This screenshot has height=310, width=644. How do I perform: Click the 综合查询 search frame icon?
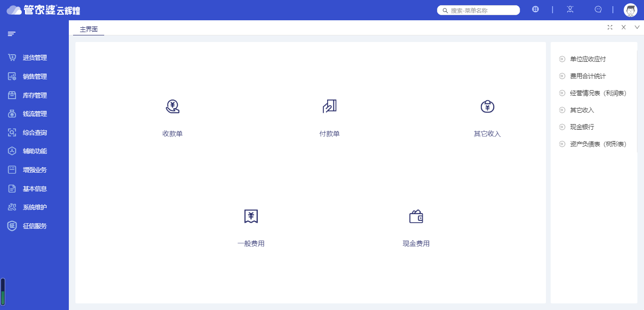tap(12, 133)
